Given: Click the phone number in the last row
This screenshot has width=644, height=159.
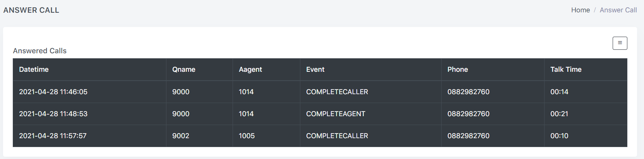Looking at the screenshot, I should pos(468,136).
